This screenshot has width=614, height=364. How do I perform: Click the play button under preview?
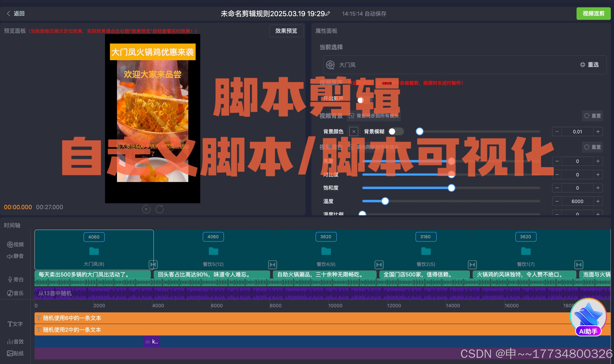pyautogui.click(x=146, y=209)
